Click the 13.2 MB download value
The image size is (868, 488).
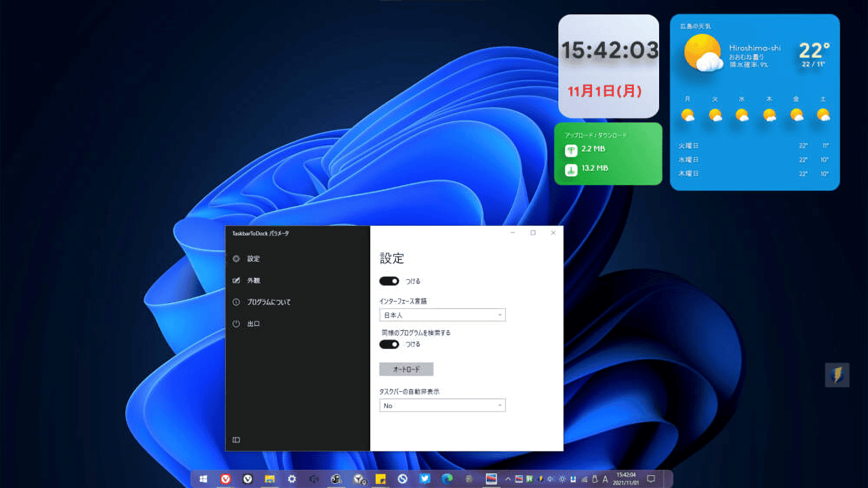click(595, 168)
